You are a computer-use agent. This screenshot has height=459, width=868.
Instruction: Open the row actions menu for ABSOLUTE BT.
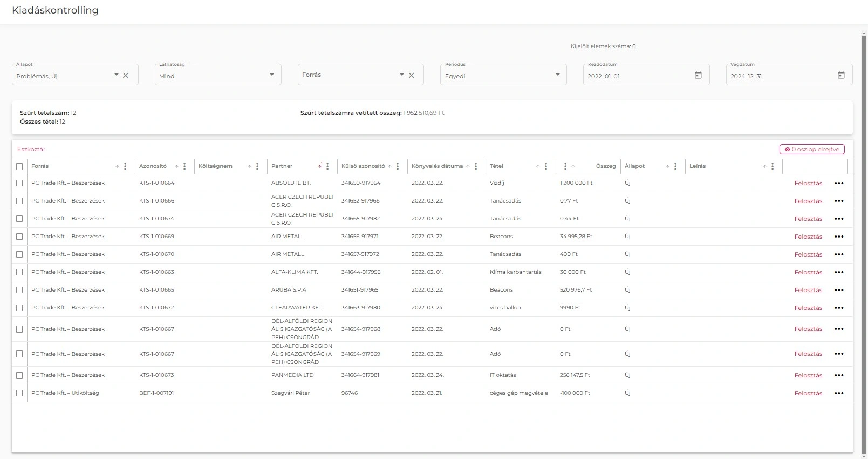tap(839, 183)
